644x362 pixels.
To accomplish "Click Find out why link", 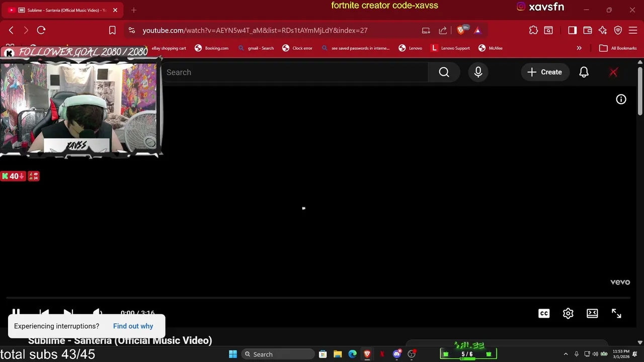I will 133,326.
